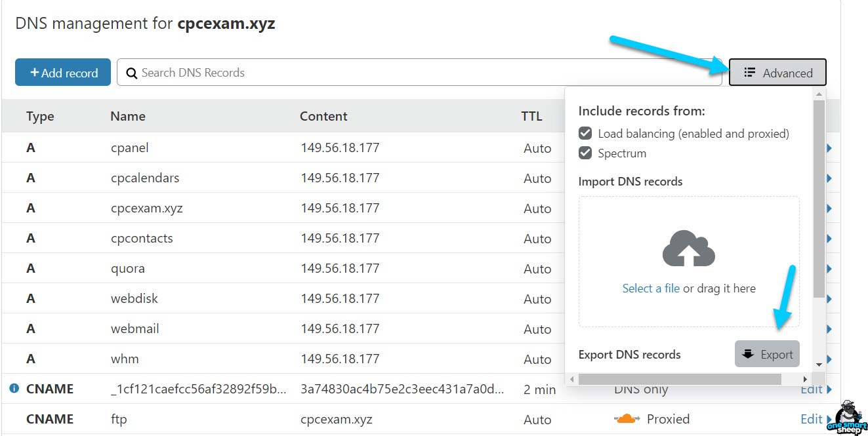Click the 'Include records from:' heading
Screen dimensions: 868x436
click(x=642, y=111)
